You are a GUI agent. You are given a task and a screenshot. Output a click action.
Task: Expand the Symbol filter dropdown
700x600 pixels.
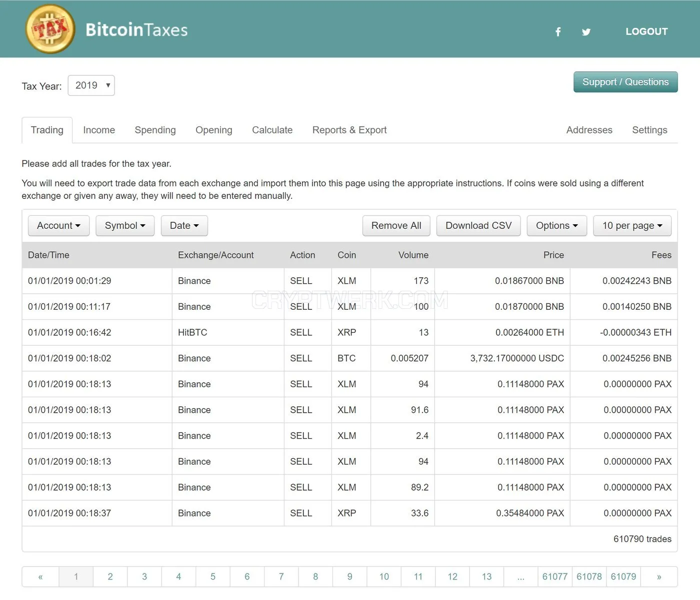125,226
